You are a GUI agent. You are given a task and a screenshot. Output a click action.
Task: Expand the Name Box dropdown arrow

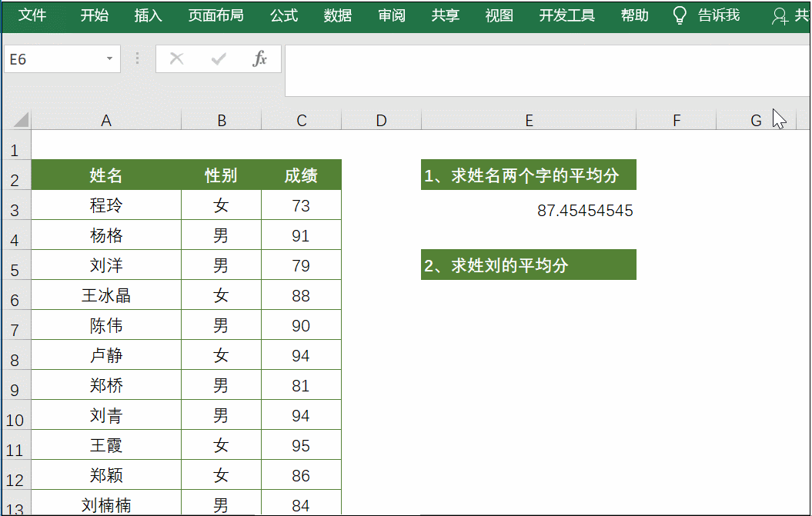point(109,59)
